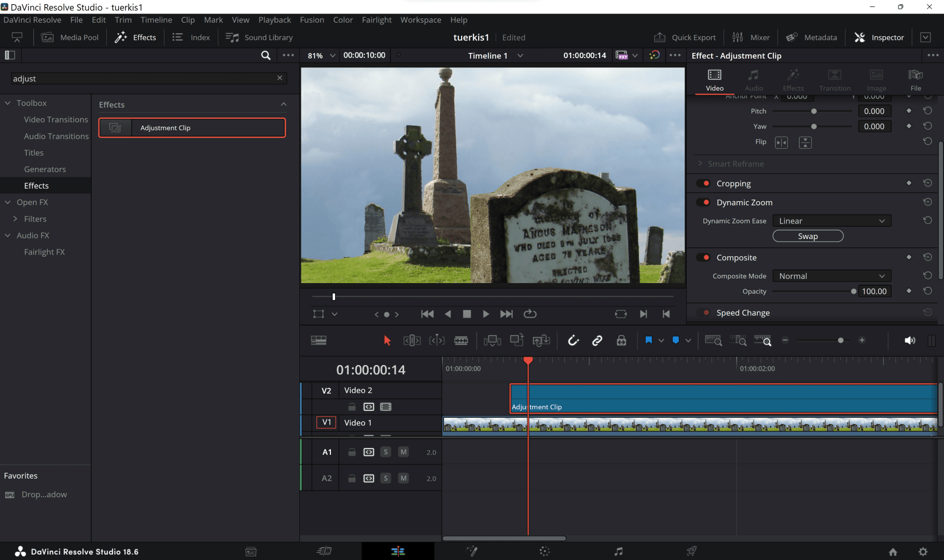
Task: Click the linked selection chain icon
Action: (x=597, y=341)
